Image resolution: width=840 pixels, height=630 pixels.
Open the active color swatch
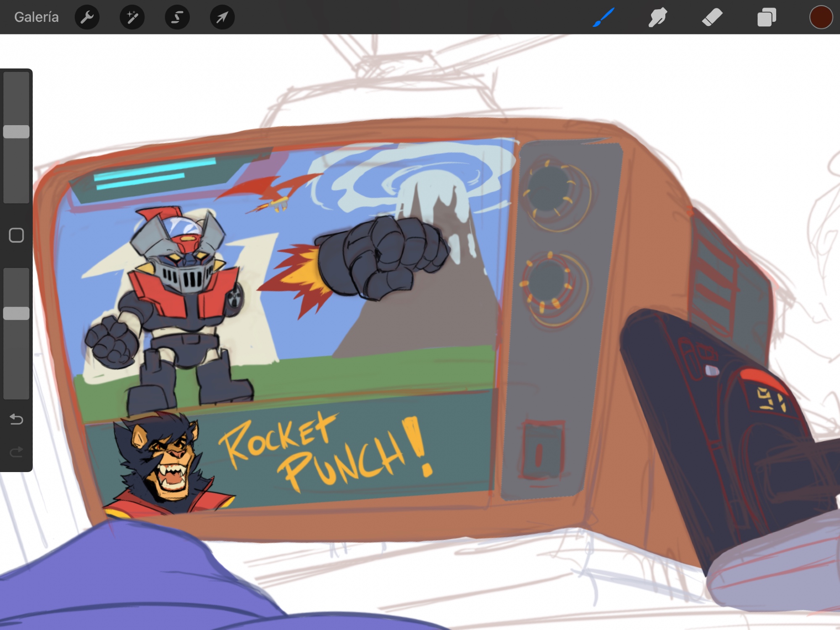coord(821,17)
